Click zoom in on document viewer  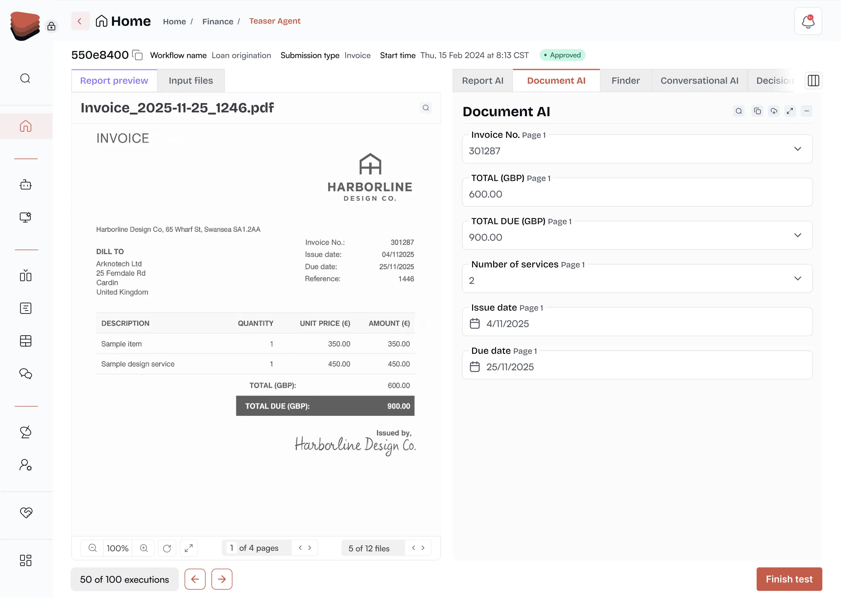(144, 548)
